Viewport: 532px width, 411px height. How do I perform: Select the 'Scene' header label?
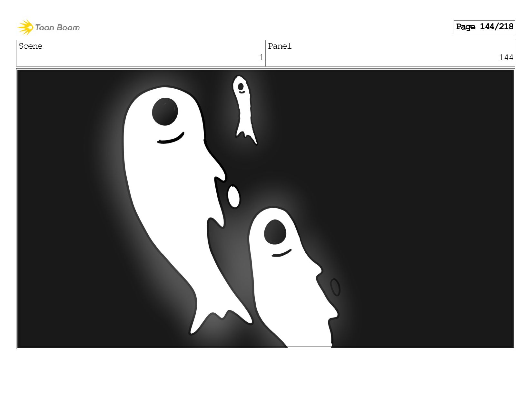pyautogui.click(x=30, y=46)
